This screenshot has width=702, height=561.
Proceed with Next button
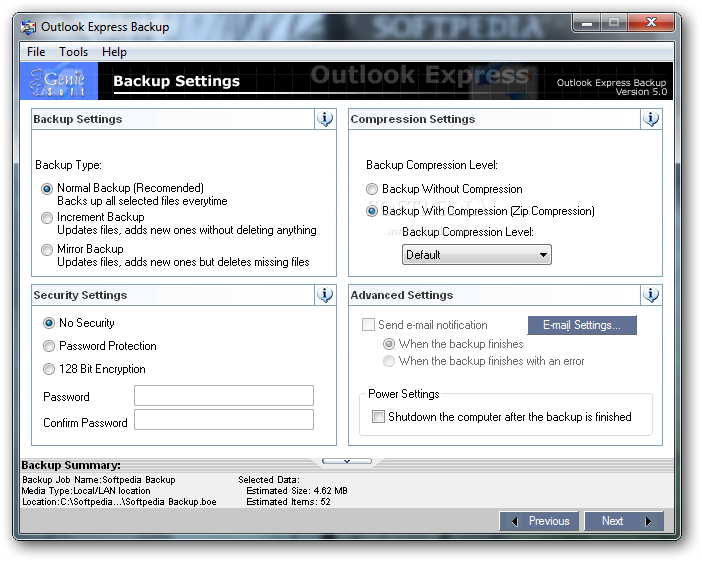pyautogui.click(x=624, y=521)
